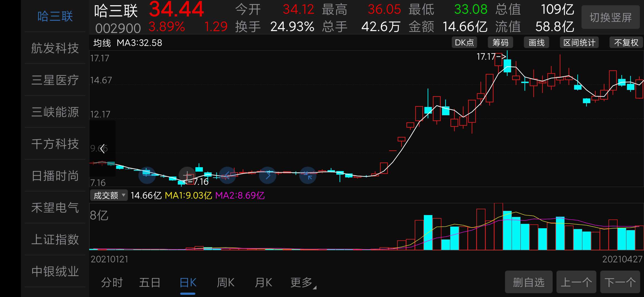The height and width of the screenshot is (297, 644).
Task: Open 航发科技 from the stock sidebar
Action: [x=55, y=48]
